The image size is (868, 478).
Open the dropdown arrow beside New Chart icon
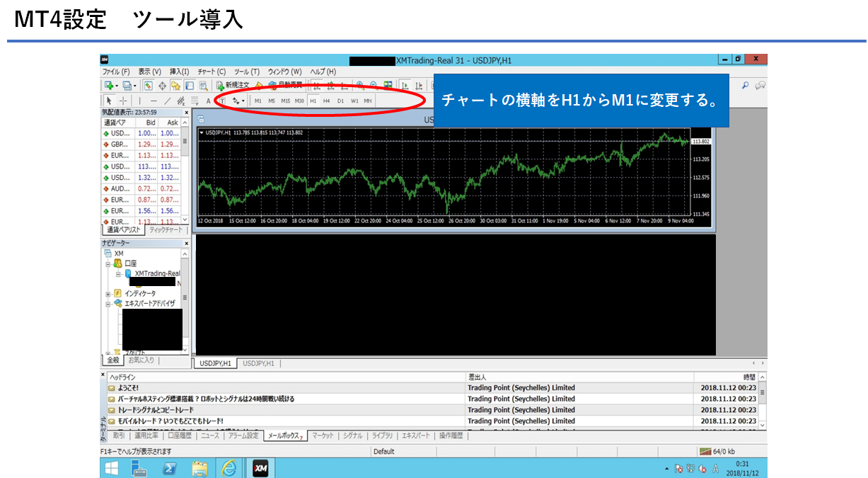[117, 86]
